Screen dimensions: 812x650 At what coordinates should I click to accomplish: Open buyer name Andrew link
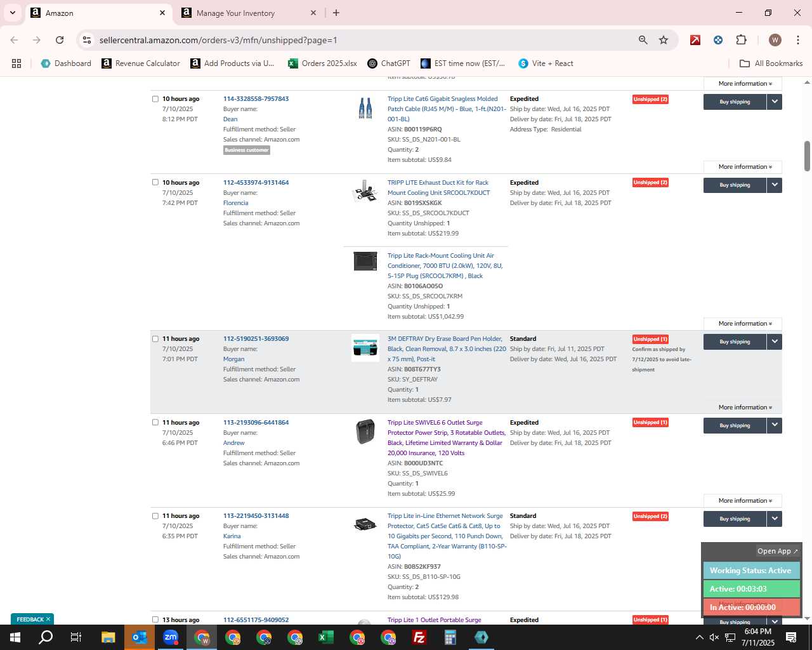[x=233, y=442]
